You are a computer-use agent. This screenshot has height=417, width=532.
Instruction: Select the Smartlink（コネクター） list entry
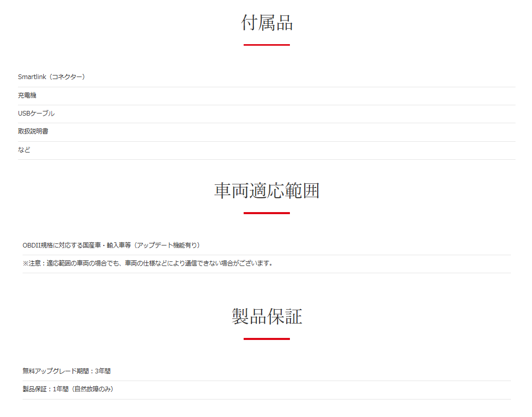point(267,77)
